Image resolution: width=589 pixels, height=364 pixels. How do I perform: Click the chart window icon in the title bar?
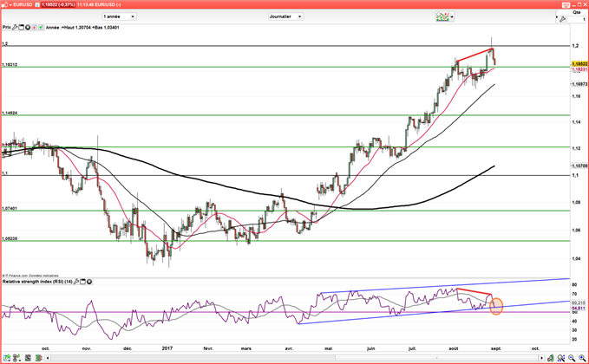coord(4,5)
